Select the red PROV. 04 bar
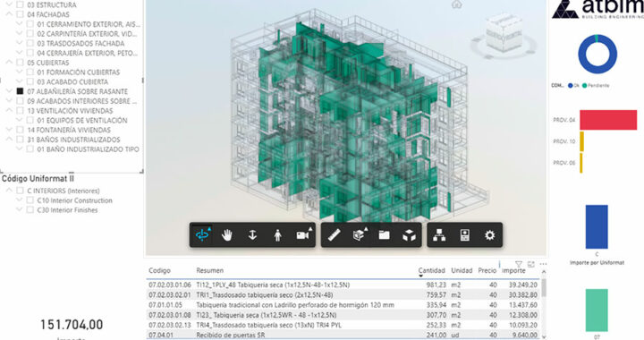The height and width of the screenshot is (340, 644). tap(608, 120)
